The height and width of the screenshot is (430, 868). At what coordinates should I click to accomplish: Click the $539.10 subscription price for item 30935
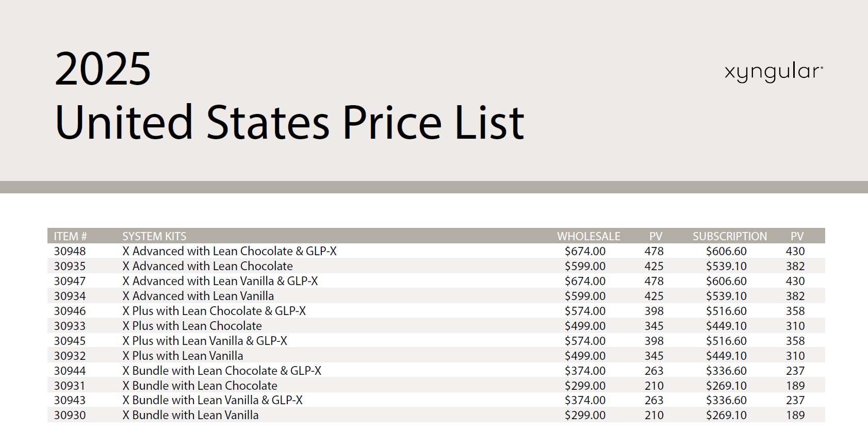pos(726,266)
